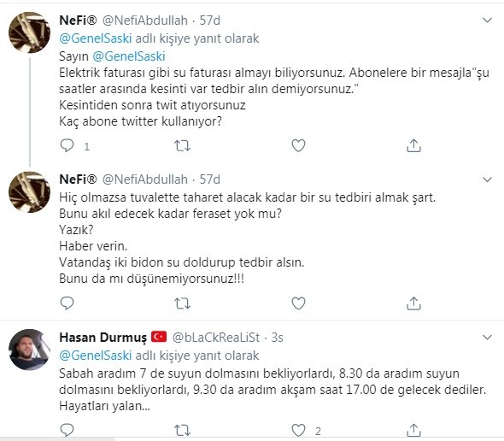Image resolution: width=504 pixels, height=441 pixels.
Task: Expand more-options chevron on NeFi's second tweet
Action: pos(487,179)
